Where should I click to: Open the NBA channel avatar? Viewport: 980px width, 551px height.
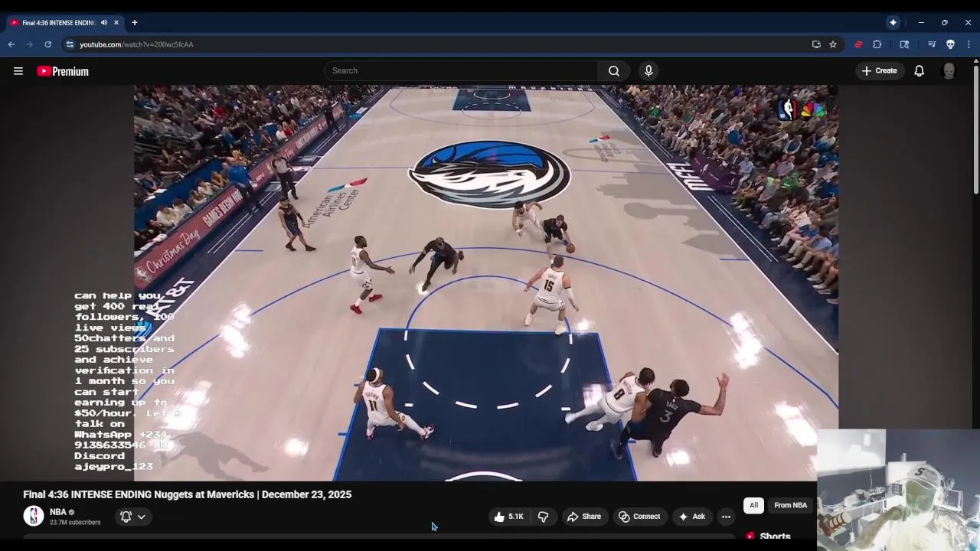click(x=34, y=517)
